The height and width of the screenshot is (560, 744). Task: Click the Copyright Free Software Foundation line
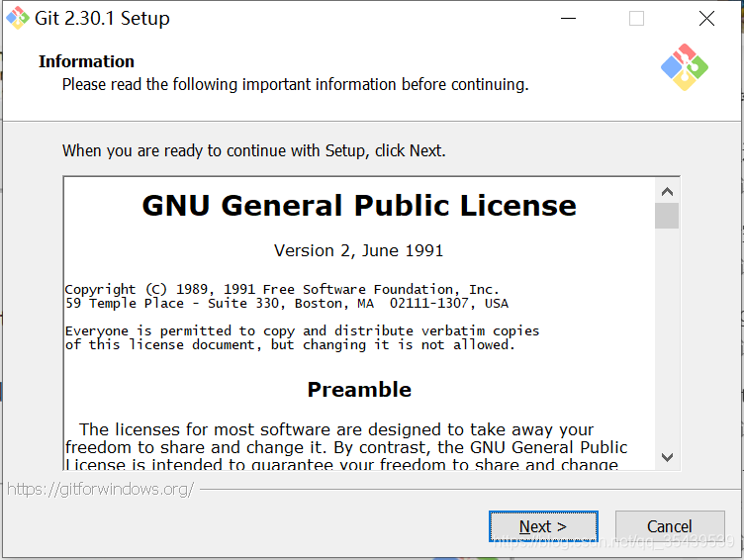(x=282, y=290)
